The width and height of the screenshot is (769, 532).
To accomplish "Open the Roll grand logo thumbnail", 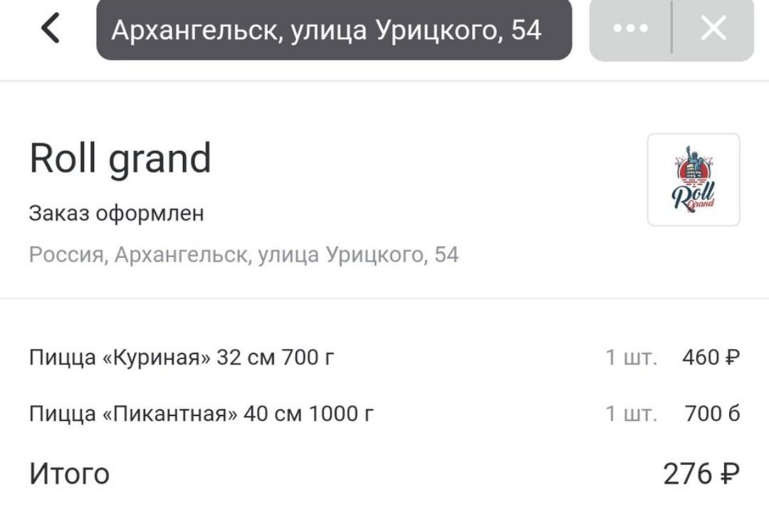I will click(x=694, y=179).
